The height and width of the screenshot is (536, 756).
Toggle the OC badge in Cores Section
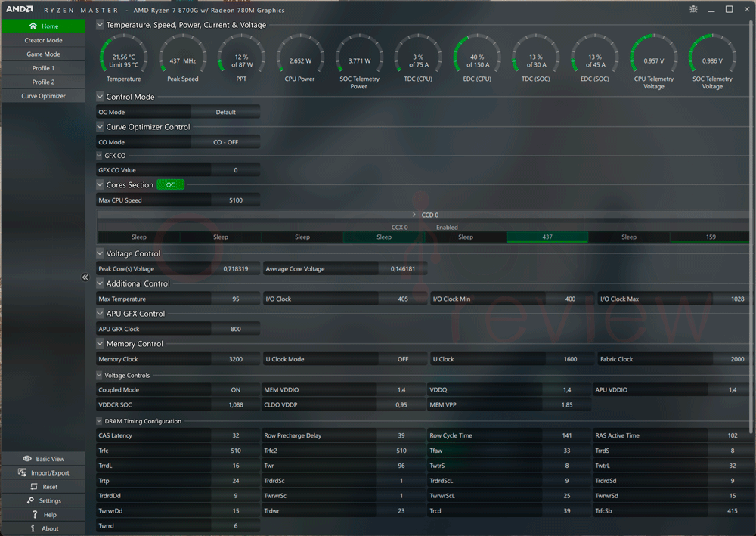coord(171,184)
